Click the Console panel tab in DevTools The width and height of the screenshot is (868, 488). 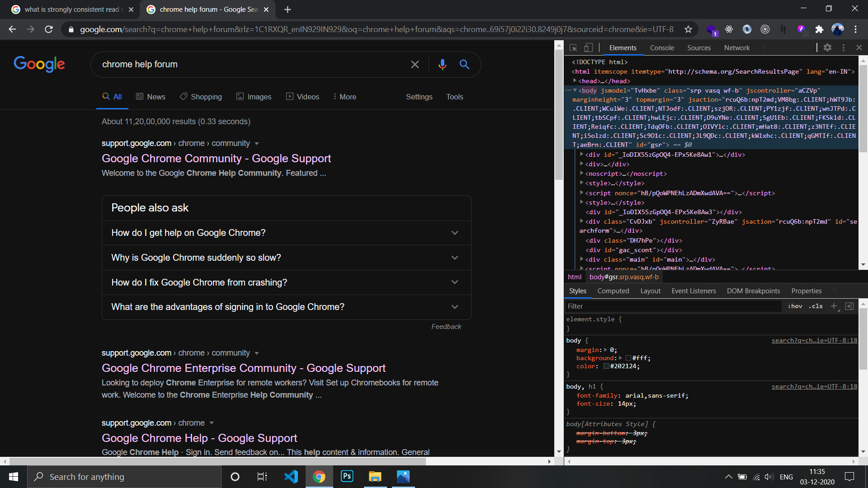pyautogui.click(x=662, y=47)
